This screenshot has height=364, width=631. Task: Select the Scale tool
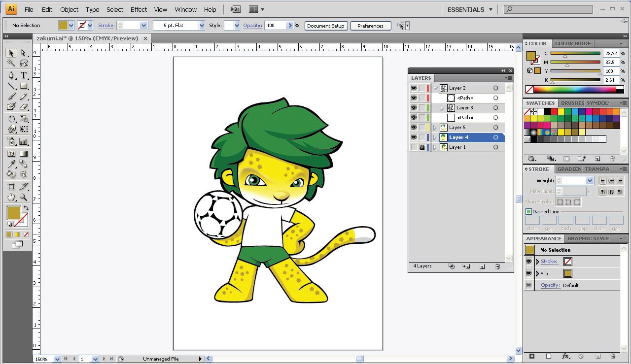tap(23, 119)
